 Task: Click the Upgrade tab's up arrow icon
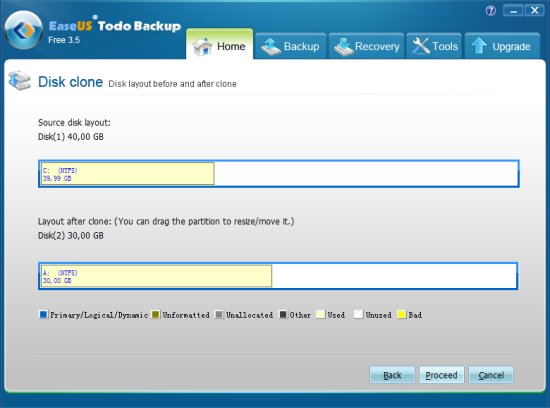pos(478,46)
